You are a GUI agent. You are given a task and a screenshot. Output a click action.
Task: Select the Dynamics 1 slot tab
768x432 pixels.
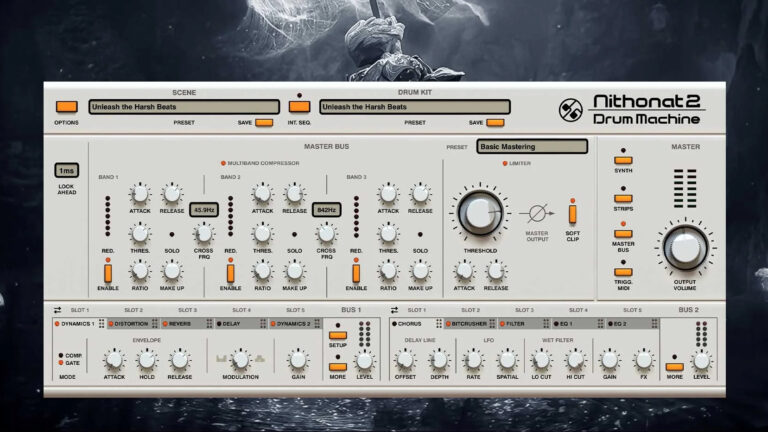(x=79, y=324)
